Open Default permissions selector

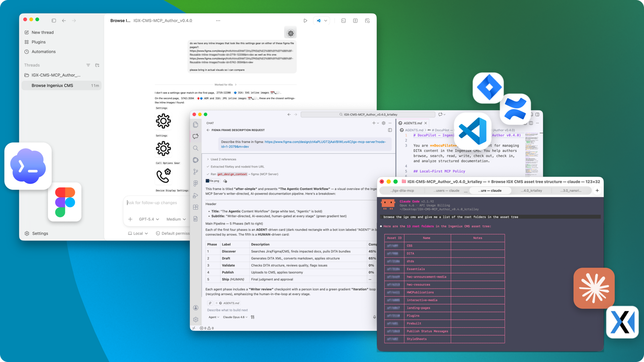click(173, 233)
